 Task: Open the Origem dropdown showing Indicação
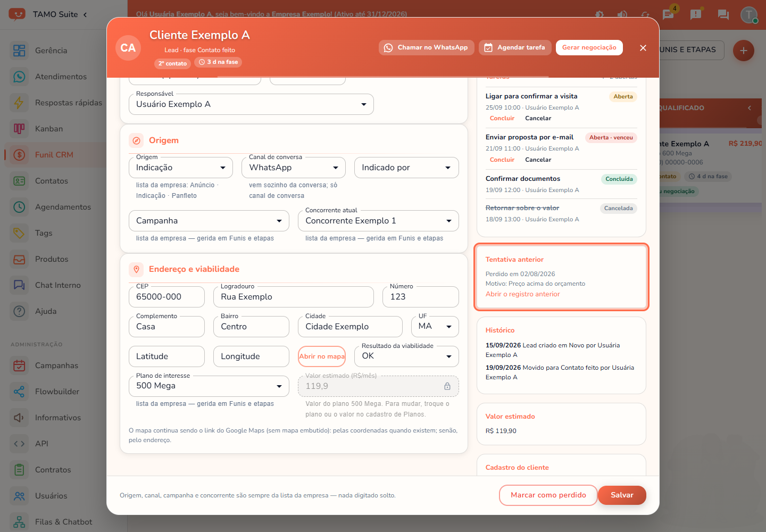(181, 168)
